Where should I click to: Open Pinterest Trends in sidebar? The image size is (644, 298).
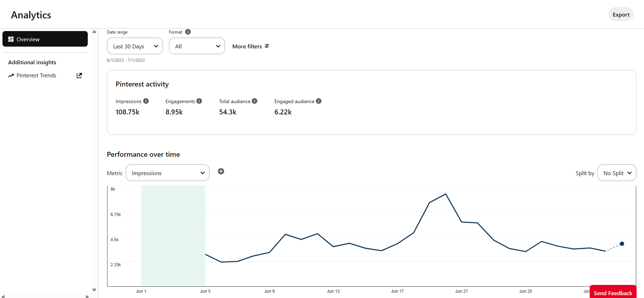[x=36, y=76]
